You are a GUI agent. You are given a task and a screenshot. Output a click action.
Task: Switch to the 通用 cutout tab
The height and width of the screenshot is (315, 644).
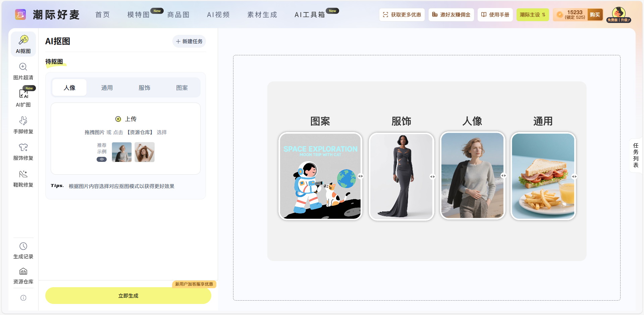pos(107,87)
